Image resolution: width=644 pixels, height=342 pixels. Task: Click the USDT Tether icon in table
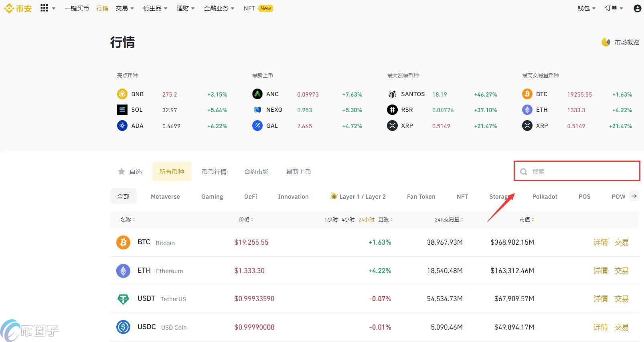tap(124, 299)
